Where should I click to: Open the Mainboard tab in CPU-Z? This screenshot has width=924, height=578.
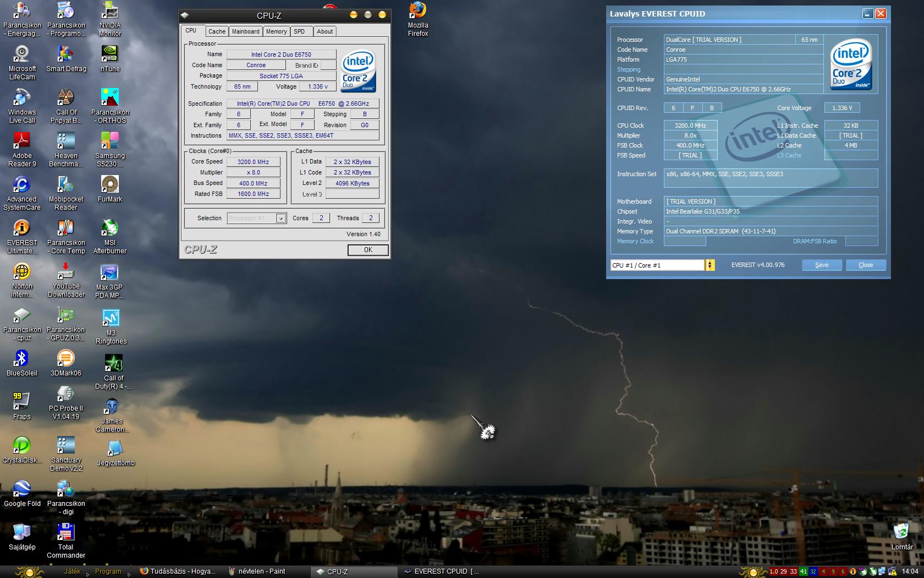coord(246,31)
